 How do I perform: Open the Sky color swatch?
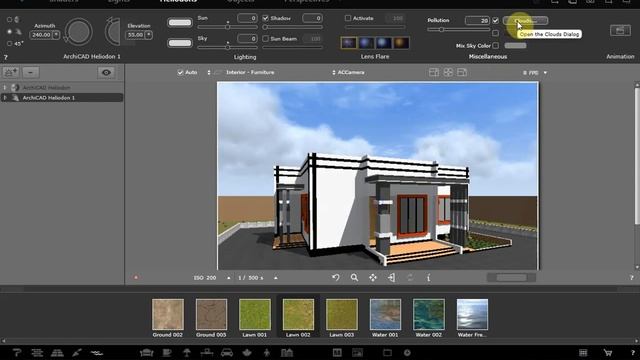[x=180, y=42]
